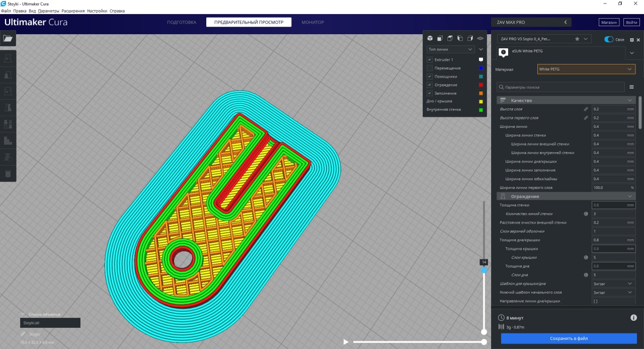The height and width of the screenshot is (349, 644).
Task: Open Per Model Settings tool
Action: 8,124
